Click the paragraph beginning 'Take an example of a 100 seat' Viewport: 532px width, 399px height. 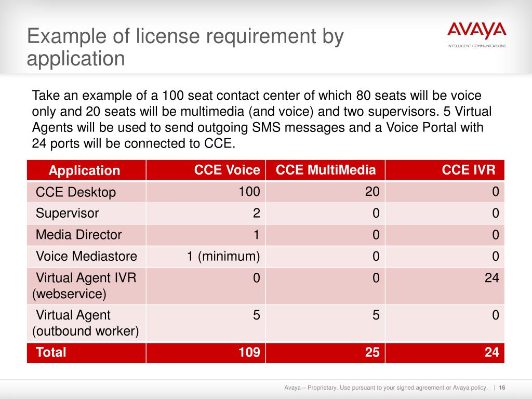coord(262,119)
